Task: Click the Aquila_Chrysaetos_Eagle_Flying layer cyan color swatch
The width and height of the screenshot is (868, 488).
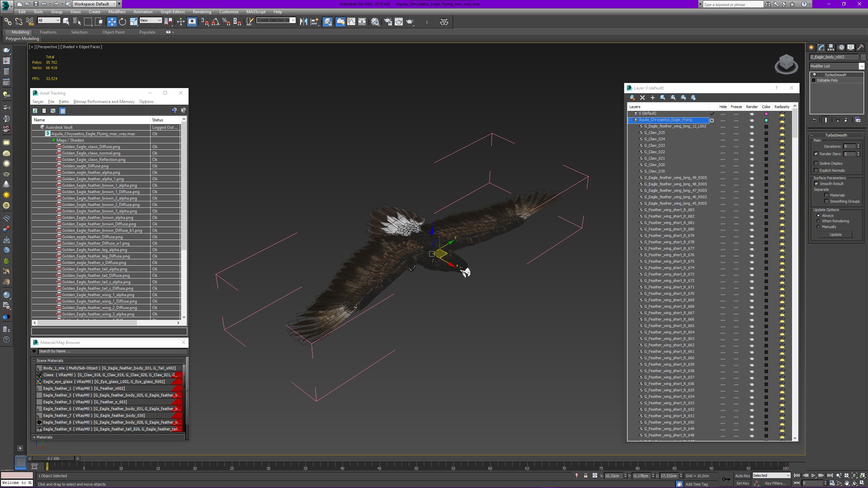Action: click(766, 120)
